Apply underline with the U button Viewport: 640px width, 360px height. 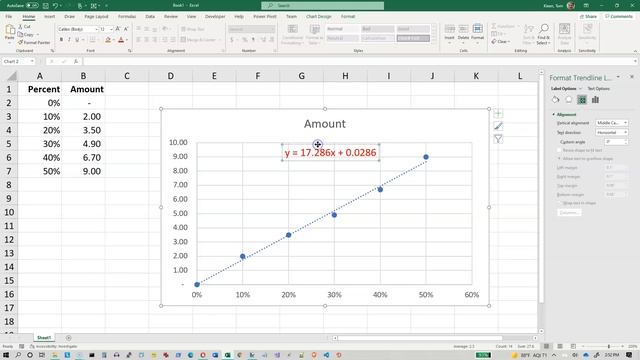point(77,40)
